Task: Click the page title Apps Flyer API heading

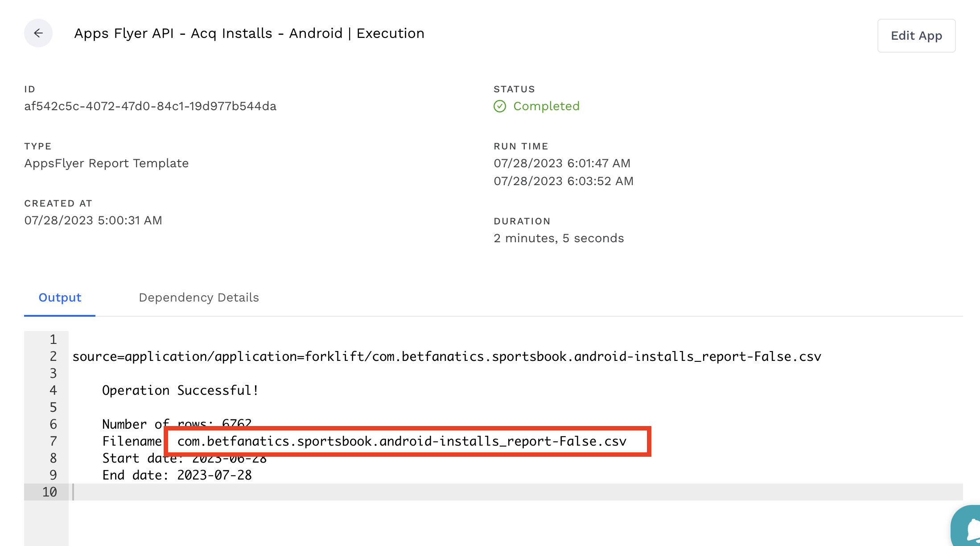Action: 249,33
